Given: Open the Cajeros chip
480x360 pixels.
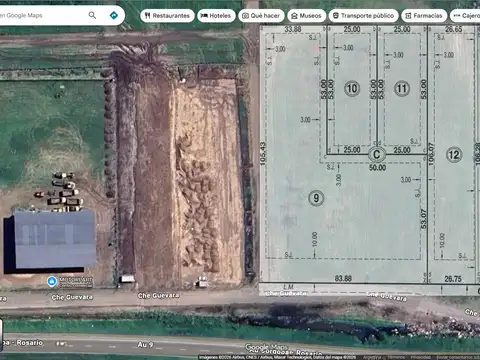Looking at the screenshot, I should click(465, 16).
